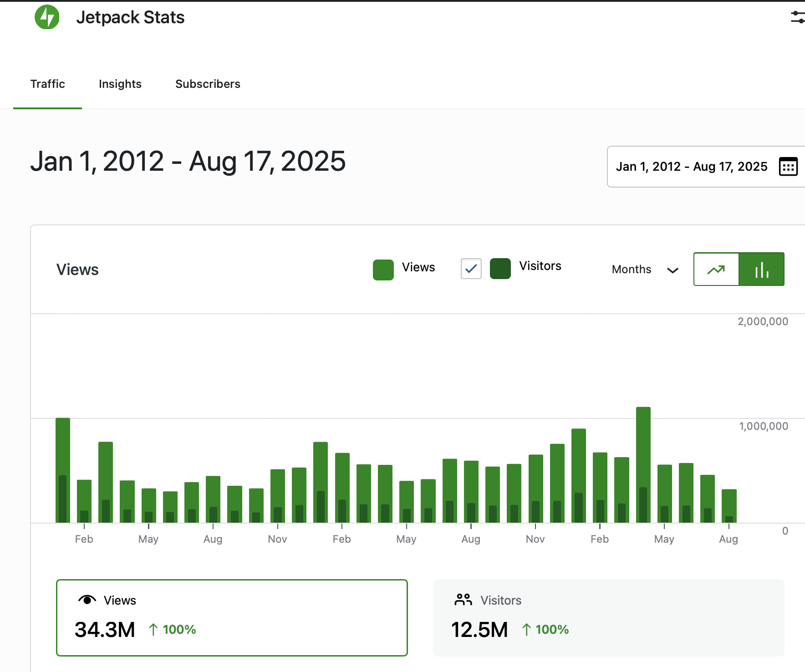Click the Visitors legend label
Screen dimensions: 805x672
click(540, 266)
